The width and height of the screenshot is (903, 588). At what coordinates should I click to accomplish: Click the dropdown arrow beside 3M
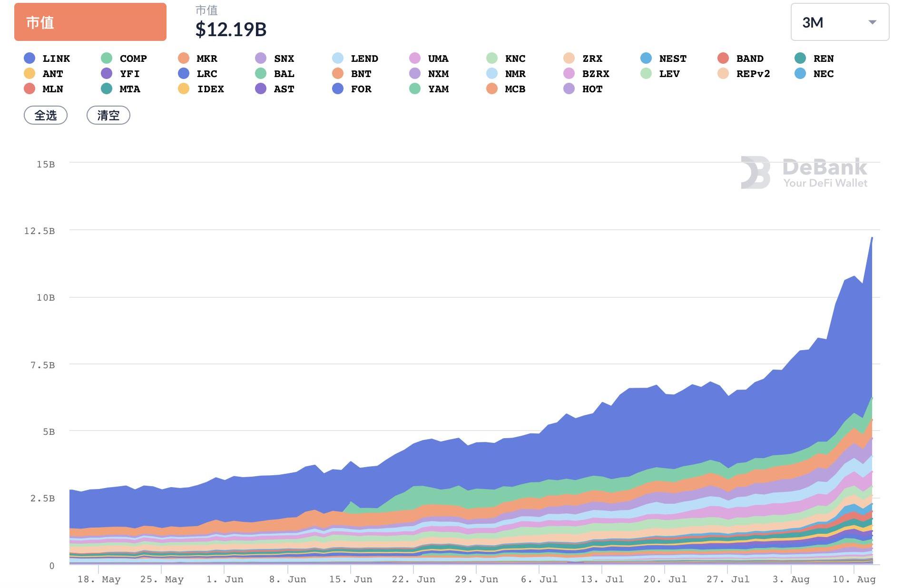(872, 22)
